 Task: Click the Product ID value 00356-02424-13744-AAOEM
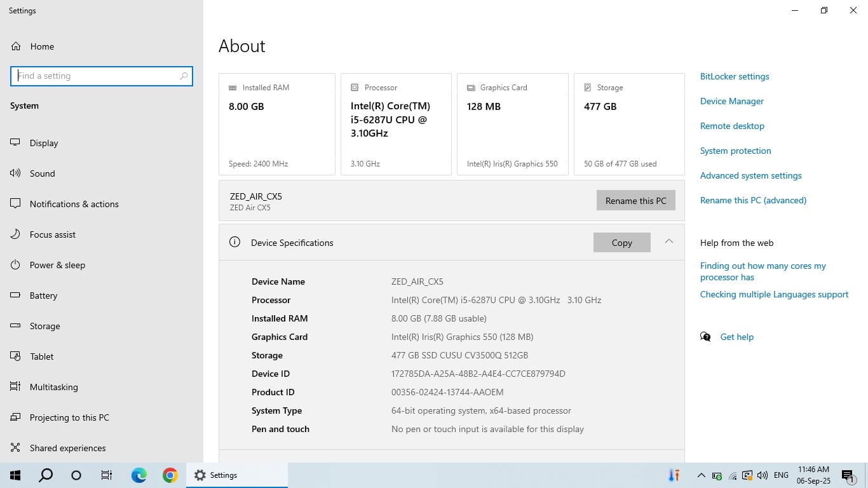(x=447, y=392)
